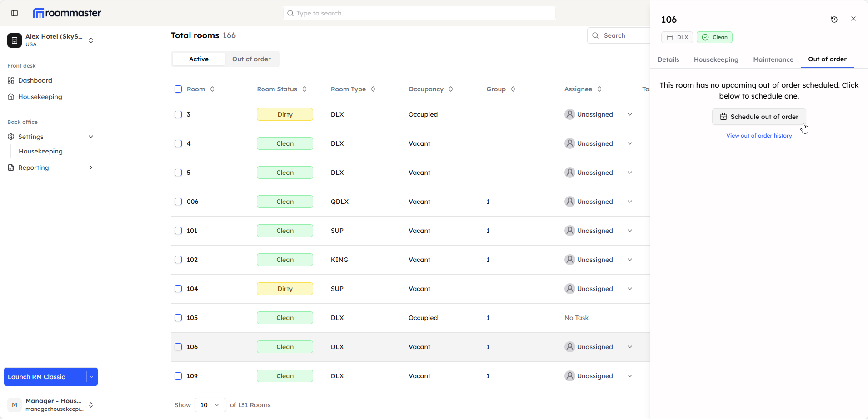Image resolution: width=868 pixels, height=419 pixels.
Task: Open assignee dropdown for room 3
Action: pos(630,114)
